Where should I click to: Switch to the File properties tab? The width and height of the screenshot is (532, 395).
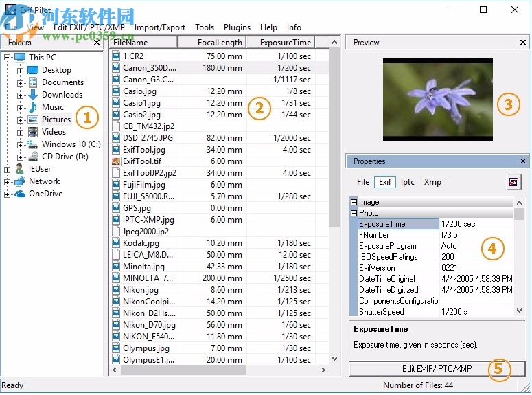(x=363, y=182)
